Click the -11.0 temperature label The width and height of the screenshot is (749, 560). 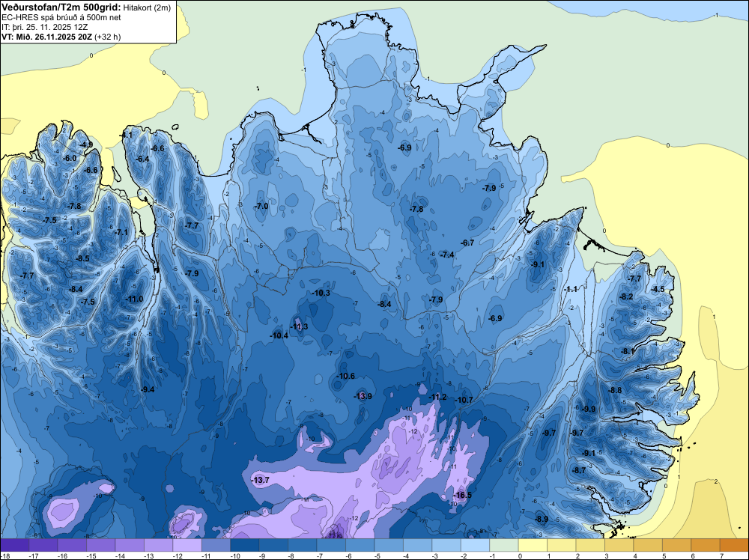(x=134, y=299)
